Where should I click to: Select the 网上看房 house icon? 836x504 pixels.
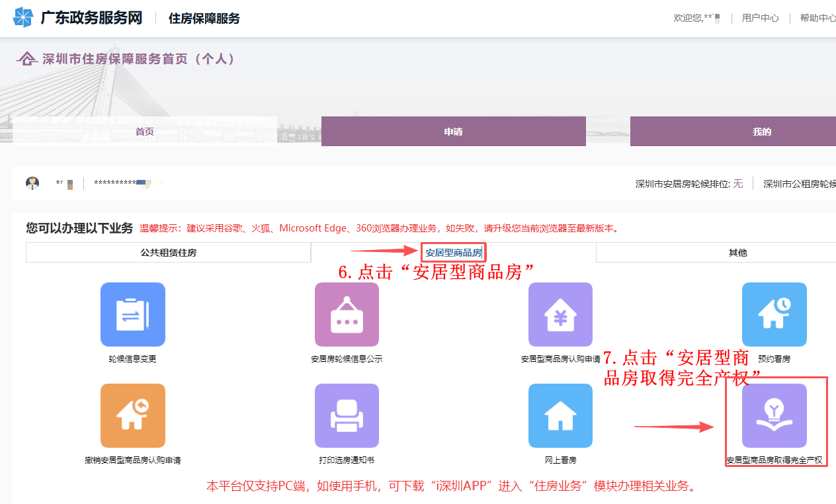click(x=560, y=416)
